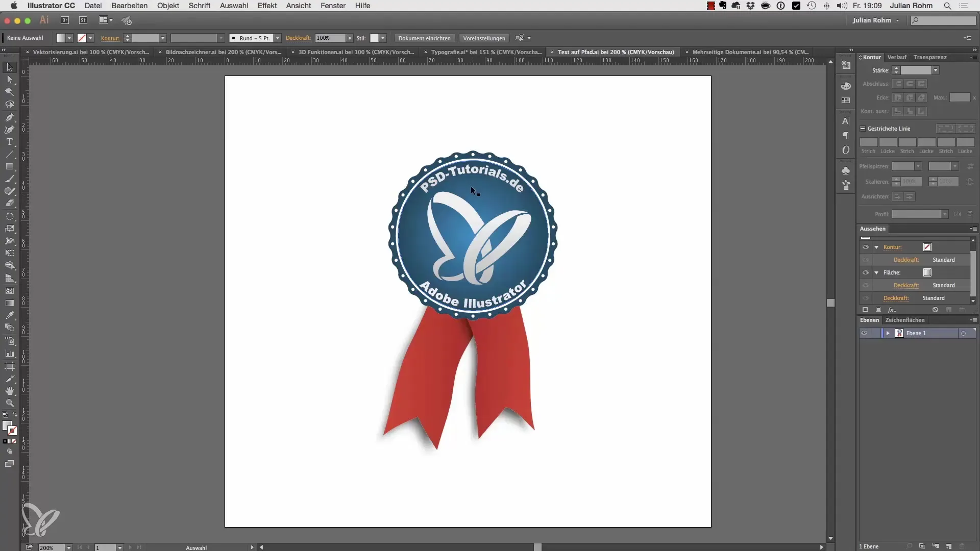
Task: Collapse the Kontur row in Aussehen
Action: (876, 247)
